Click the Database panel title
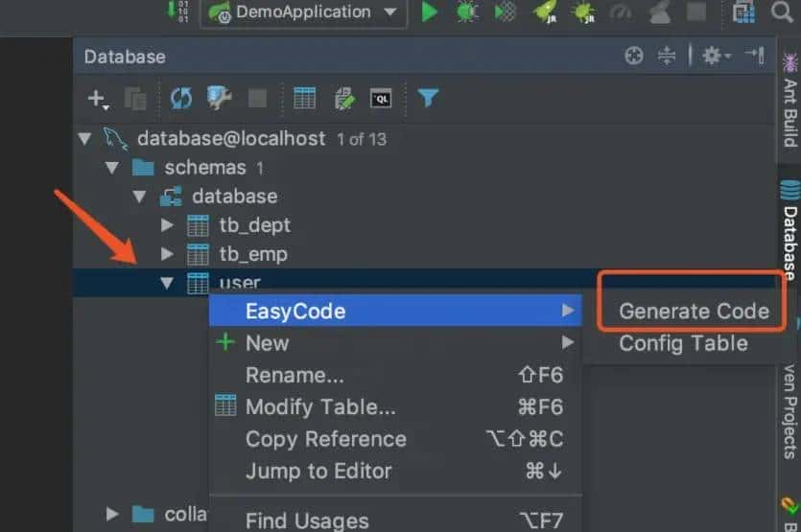Viewport: 801px width, 532px height. (125, 57)
